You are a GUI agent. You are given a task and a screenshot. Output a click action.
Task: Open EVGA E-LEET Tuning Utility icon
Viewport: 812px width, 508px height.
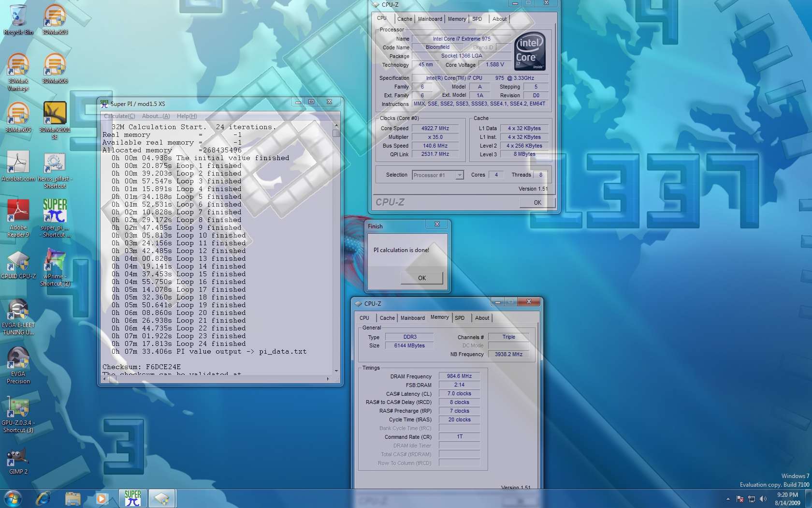18,316
